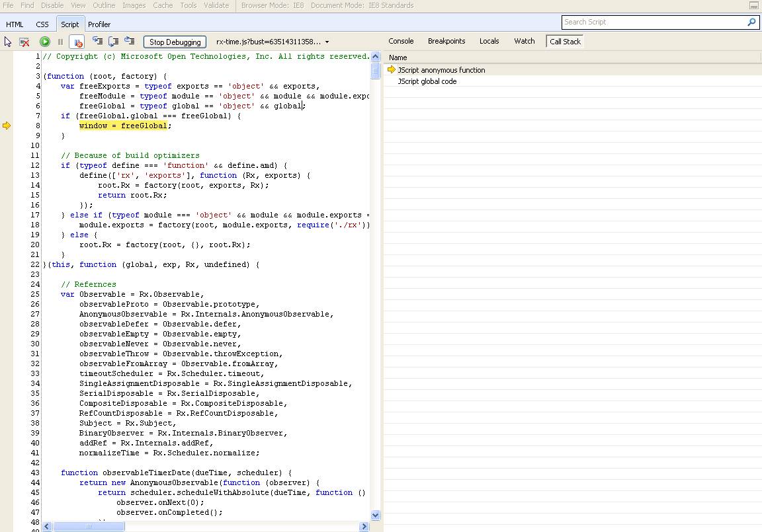
Task: Click line number 25 in the gutter
Action: pos(35,294)
